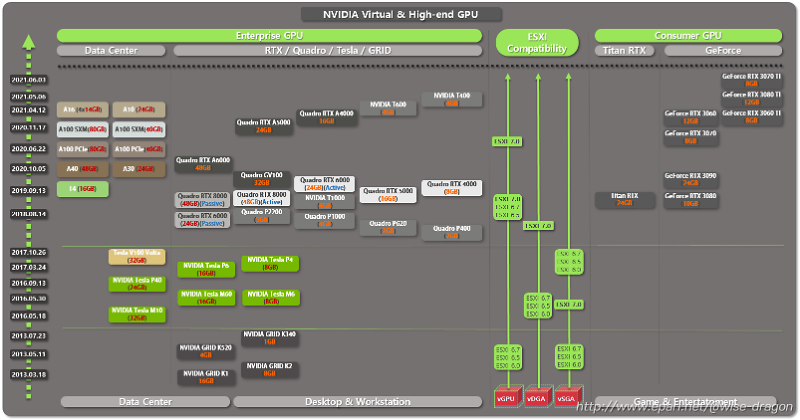Select the NVIDIA Tesla P40 (24GB) box

click(137, 284)
